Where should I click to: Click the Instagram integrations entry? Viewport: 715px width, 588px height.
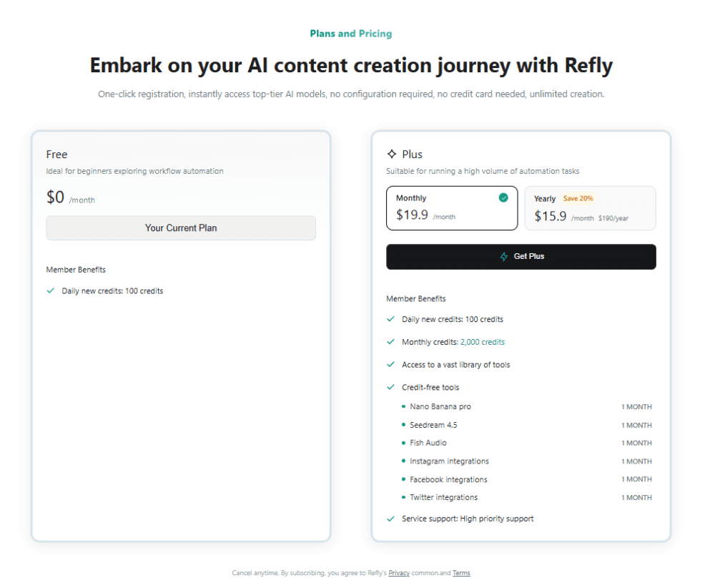pos(449,461)
